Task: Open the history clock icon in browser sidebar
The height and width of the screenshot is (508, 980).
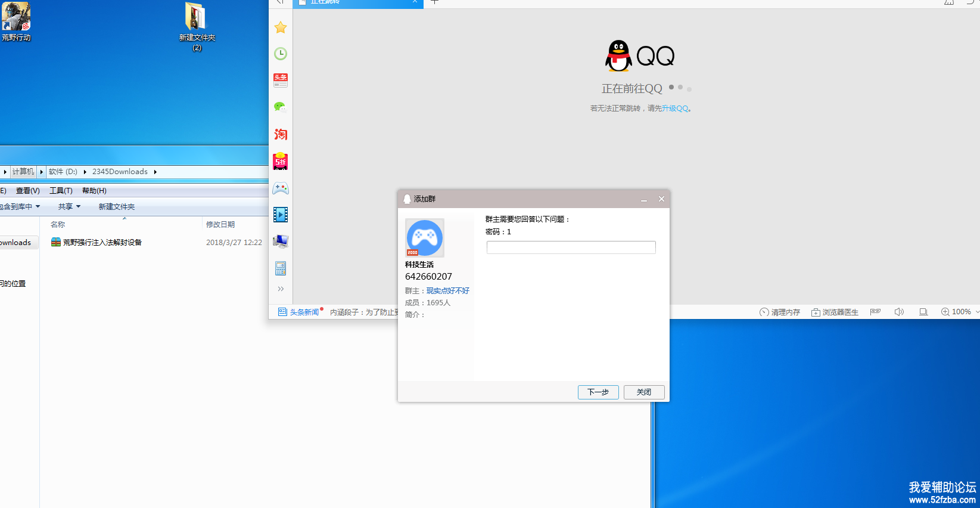Action: (x=281, y=54)
